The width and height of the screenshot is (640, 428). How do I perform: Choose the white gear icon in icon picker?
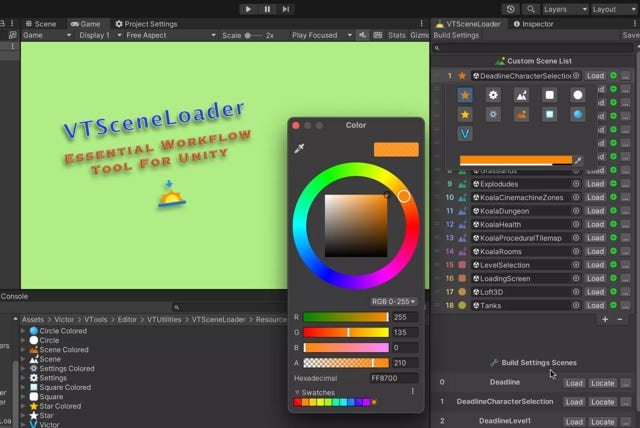(x=493, y=95)
